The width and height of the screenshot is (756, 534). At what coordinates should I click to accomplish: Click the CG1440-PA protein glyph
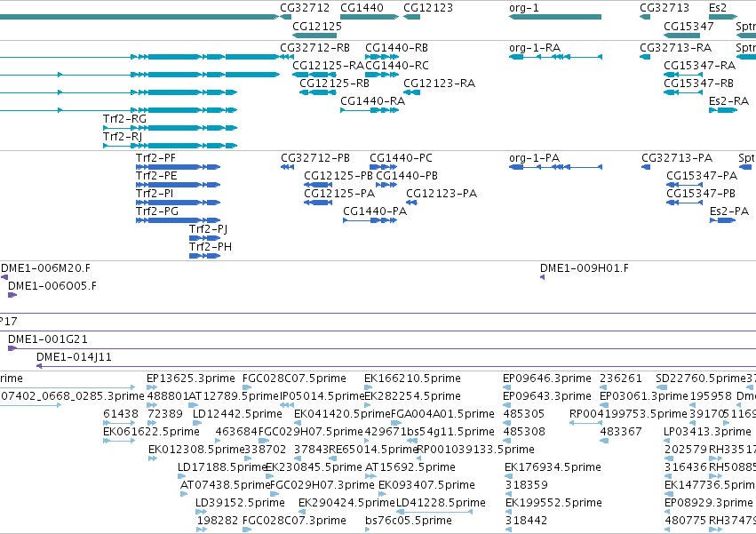(x=370, y=220)
